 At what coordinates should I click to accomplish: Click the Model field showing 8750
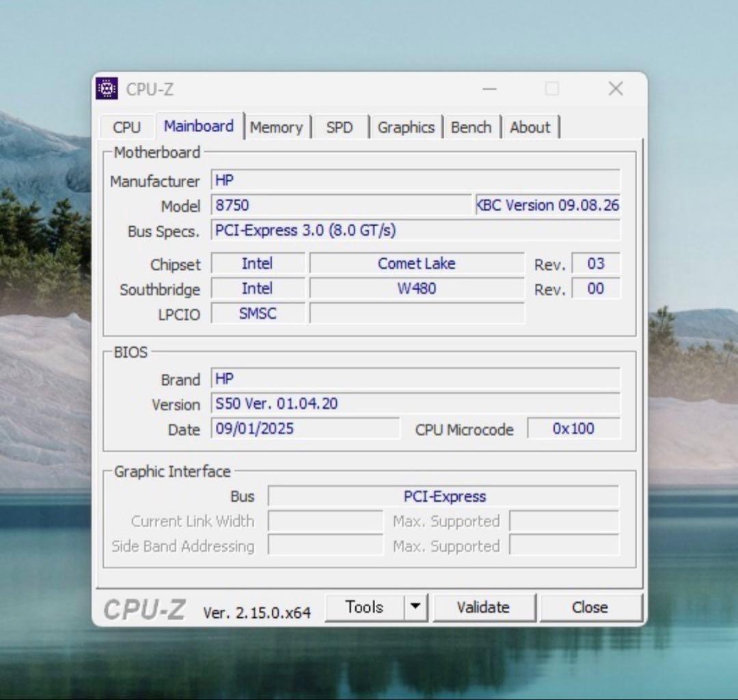342,205
